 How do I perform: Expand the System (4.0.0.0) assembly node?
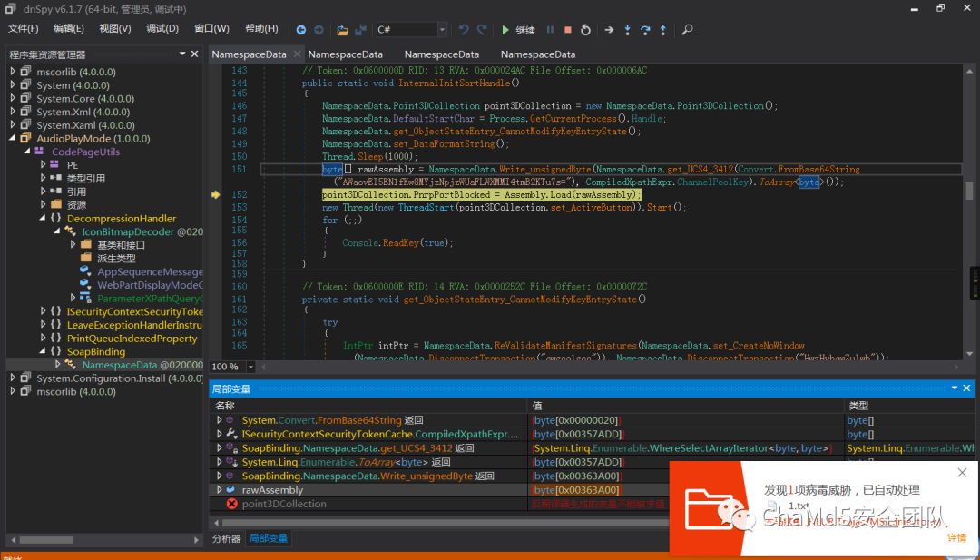[x=13, y=85]
